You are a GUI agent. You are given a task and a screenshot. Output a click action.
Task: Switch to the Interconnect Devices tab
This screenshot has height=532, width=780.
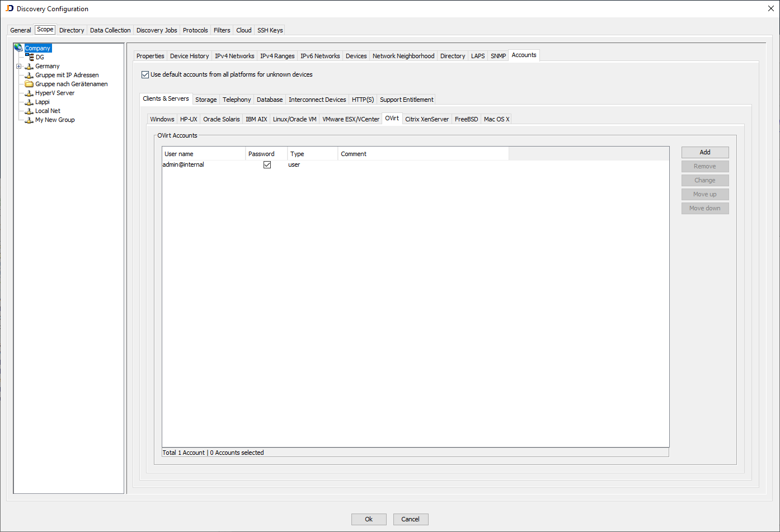point(317,99)
